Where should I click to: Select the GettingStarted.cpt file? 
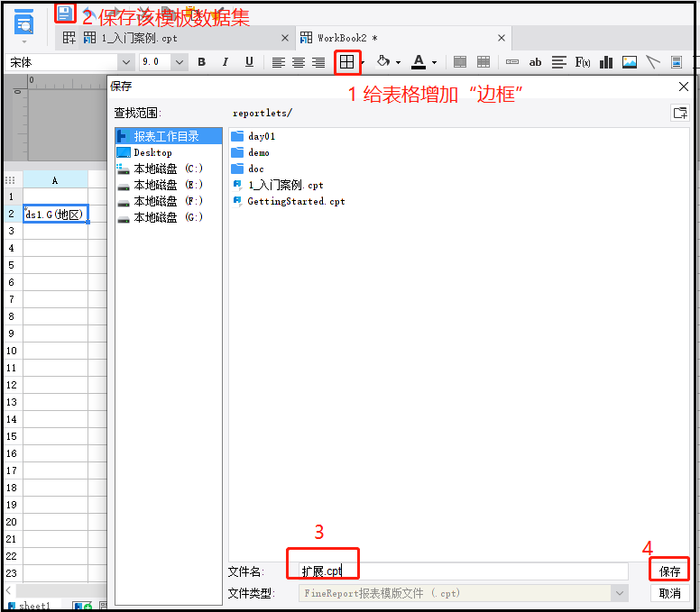289,201
